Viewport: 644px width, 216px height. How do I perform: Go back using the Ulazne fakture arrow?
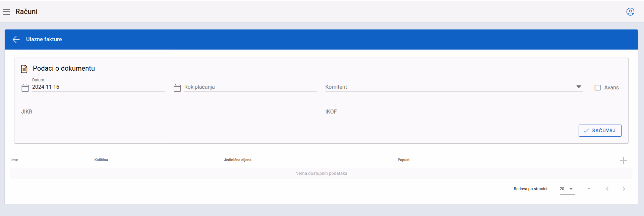pos(16,40)
